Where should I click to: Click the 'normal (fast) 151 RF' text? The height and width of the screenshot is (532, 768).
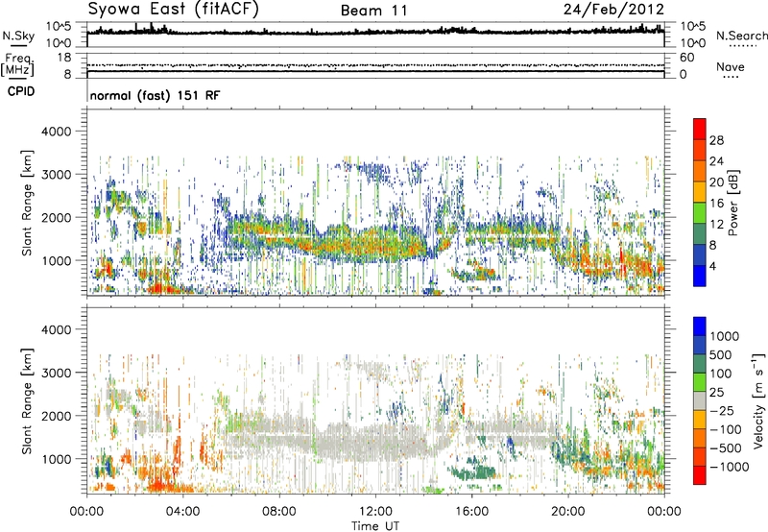click(x=155, y=95)
